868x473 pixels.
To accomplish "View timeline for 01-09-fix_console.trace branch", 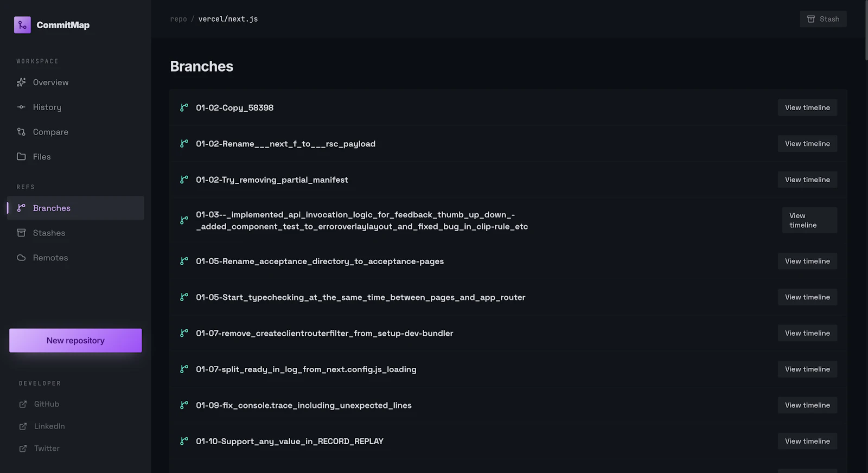I will pos(807,405).
